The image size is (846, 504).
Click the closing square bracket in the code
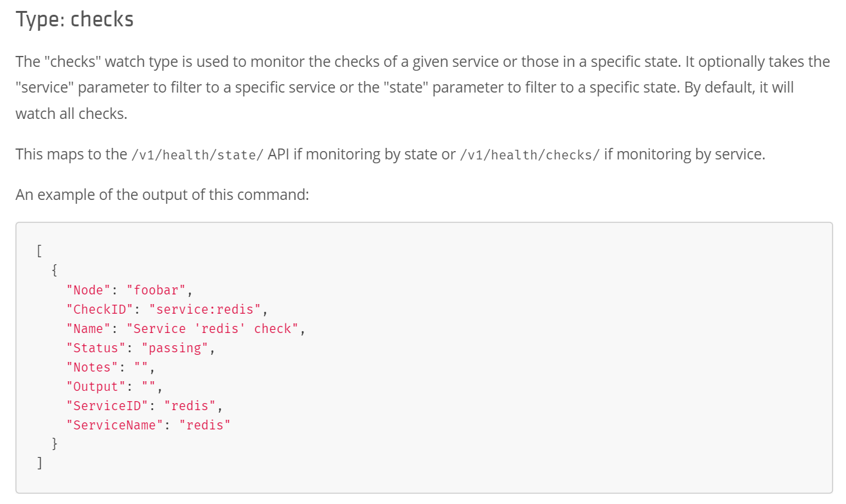(40, 463)
